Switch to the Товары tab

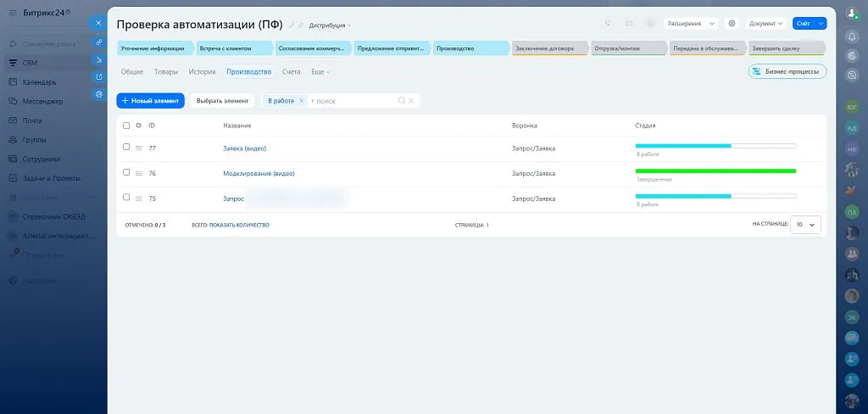(166, 71)
